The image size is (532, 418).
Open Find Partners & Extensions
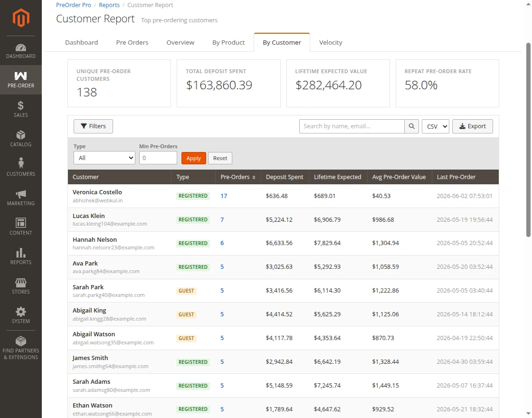(x=21, y=348)
